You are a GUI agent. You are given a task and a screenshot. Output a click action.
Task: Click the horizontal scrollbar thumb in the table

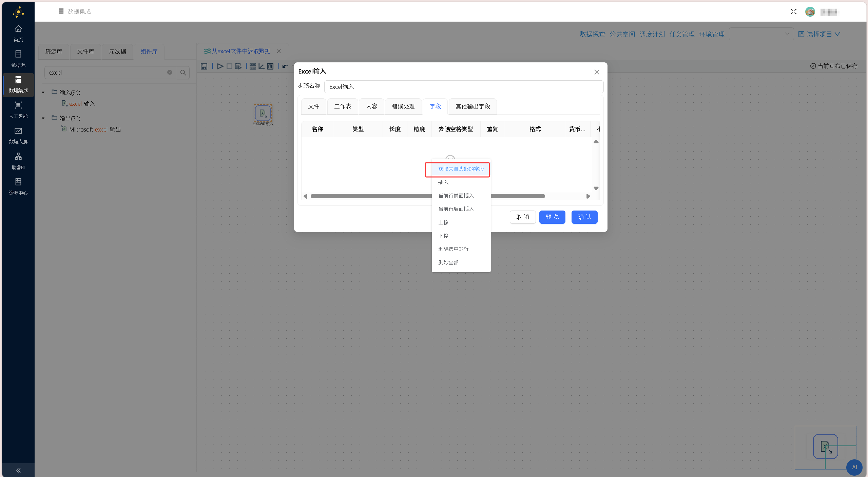coord(428,196)
